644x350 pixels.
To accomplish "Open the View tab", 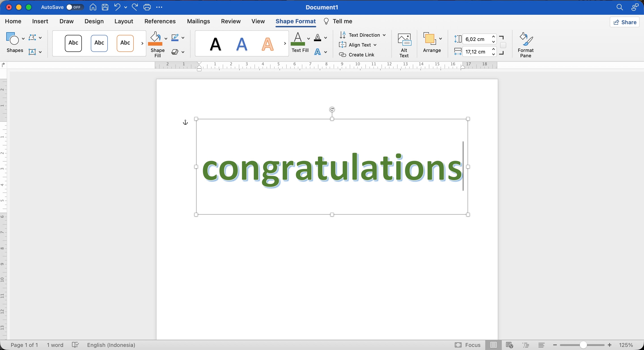I will [x=258, y=21].
